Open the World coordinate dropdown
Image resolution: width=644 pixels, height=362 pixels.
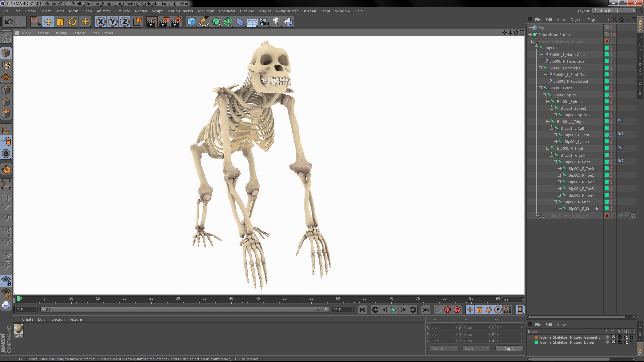pyautogui.click(x=444, y=348)
